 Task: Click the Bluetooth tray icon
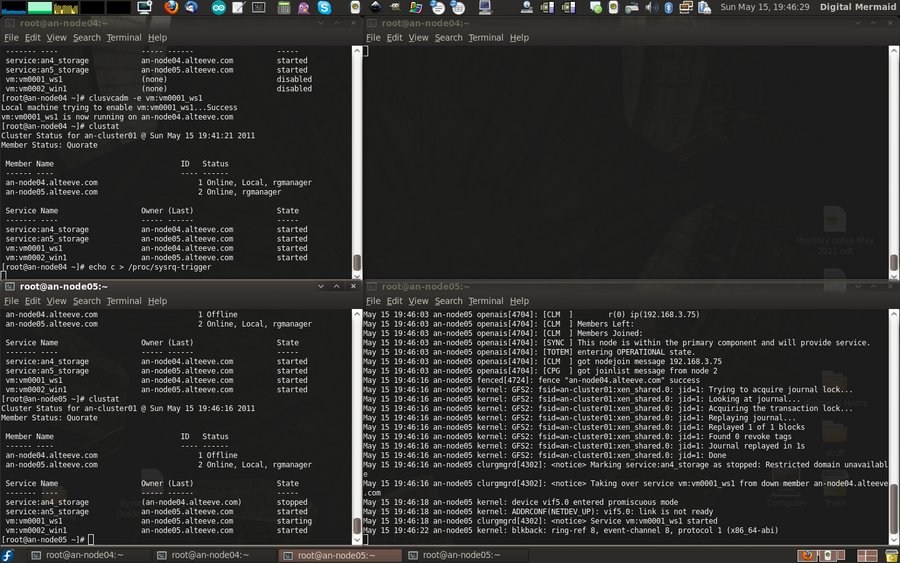[669, 7]
